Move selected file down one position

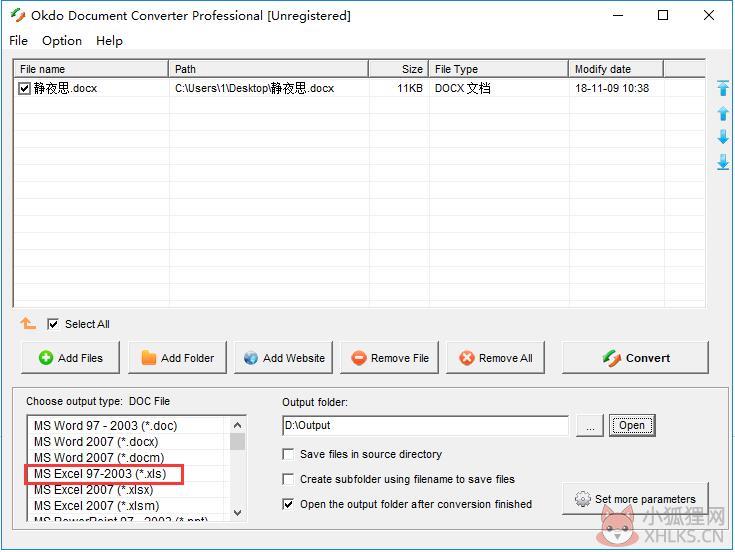pos(723,137)
